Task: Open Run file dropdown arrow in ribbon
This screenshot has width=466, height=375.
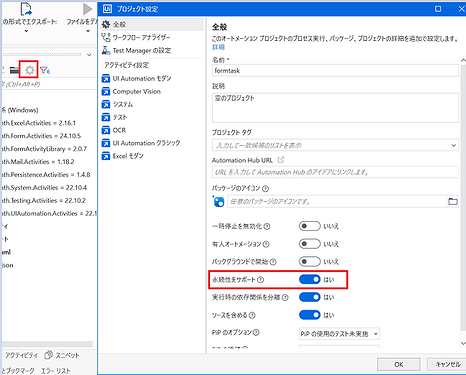Action: [x=88, y=31]
